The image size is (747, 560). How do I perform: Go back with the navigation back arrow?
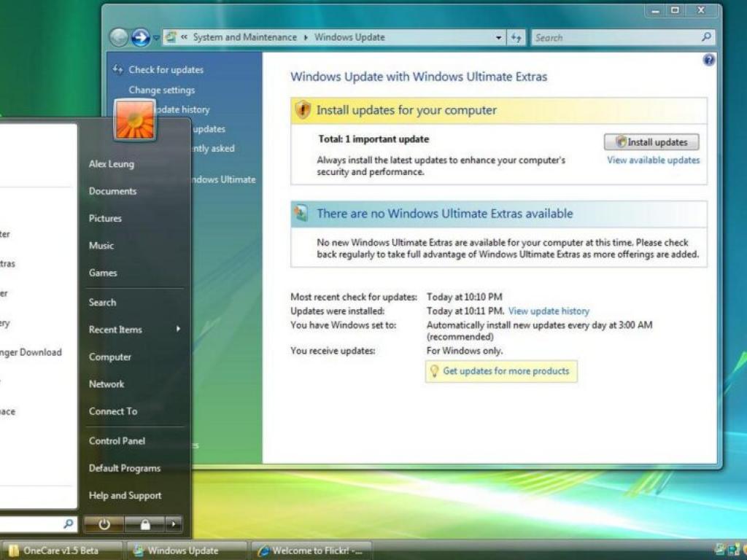point(119,37)
